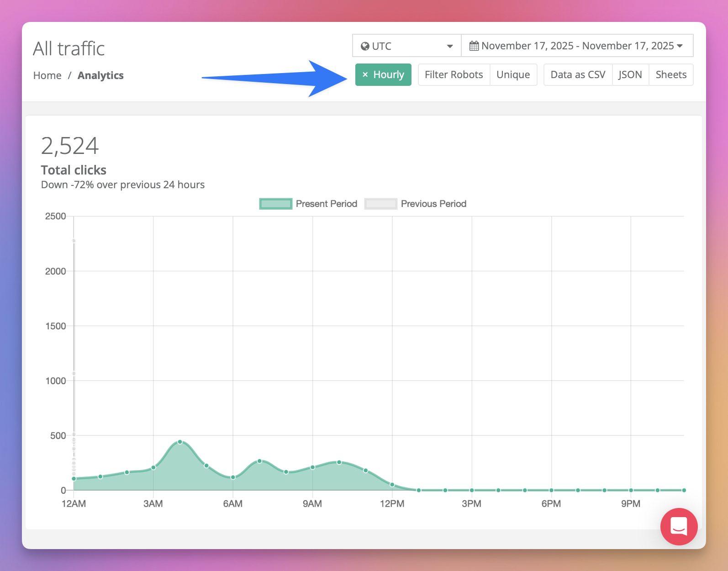Export data to Sheets

coord(671,75)
